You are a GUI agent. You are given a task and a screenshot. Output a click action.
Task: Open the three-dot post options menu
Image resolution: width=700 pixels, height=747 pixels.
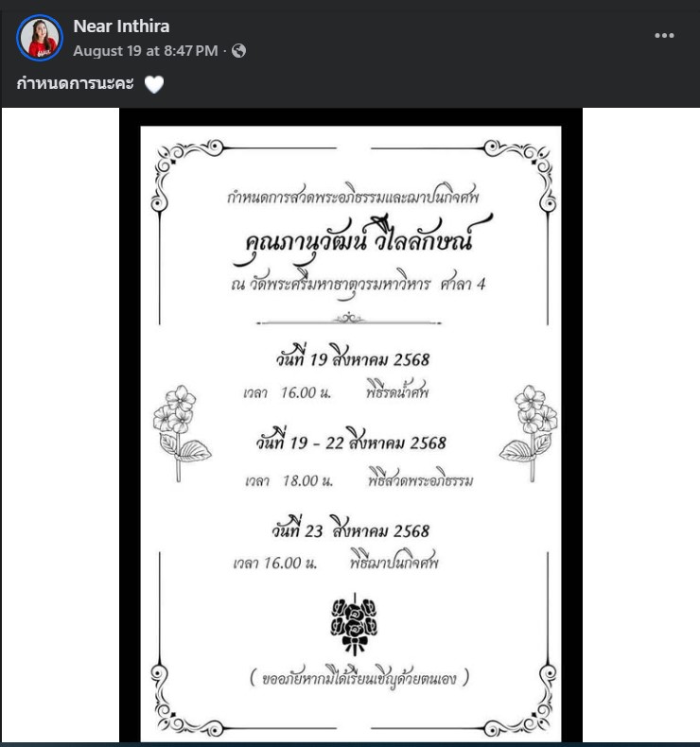[x=664, y=36]
